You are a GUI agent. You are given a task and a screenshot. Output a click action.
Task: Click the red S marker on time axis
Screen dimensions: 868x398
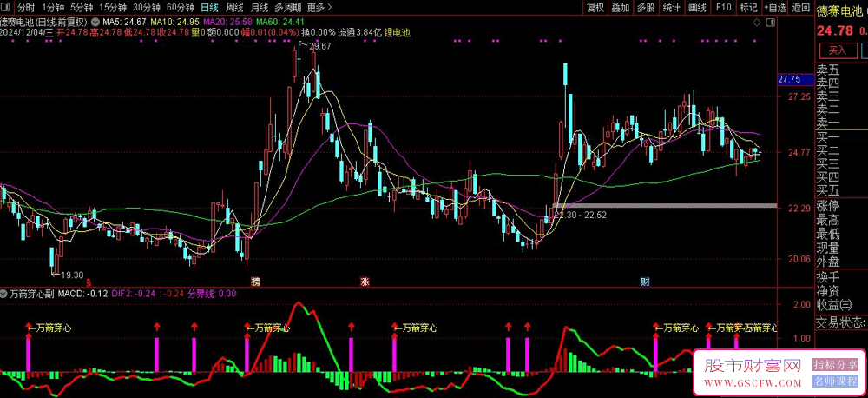pyautogui.click(x=89, y=282)
